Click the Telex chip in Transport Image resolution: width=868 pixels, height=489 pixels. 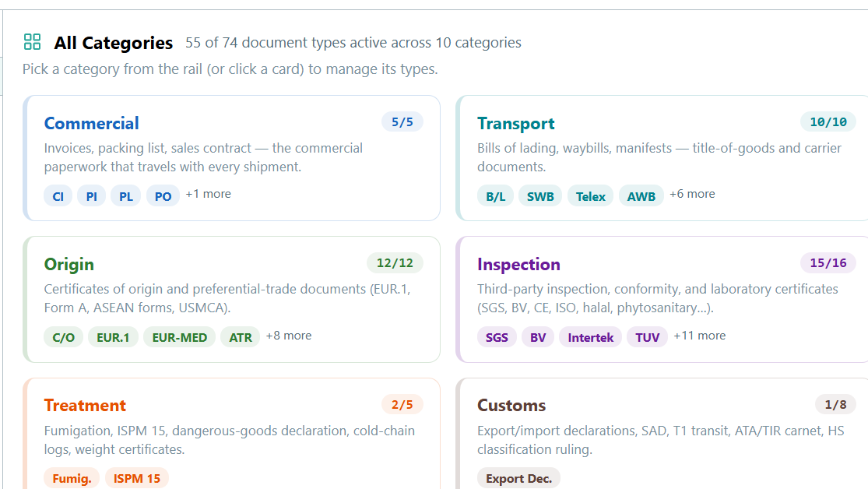591,196
